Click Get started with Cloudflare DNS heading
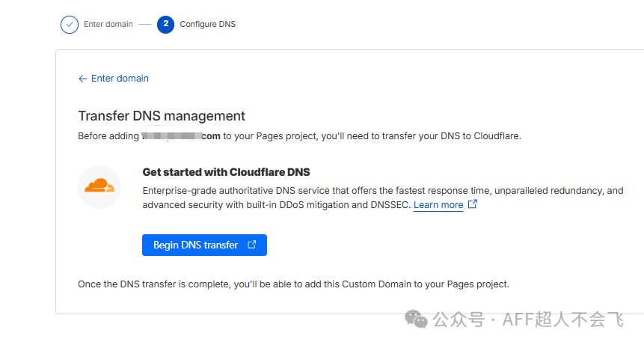The image size is (644, 345). pyautogui.click(x=226, y=172)
